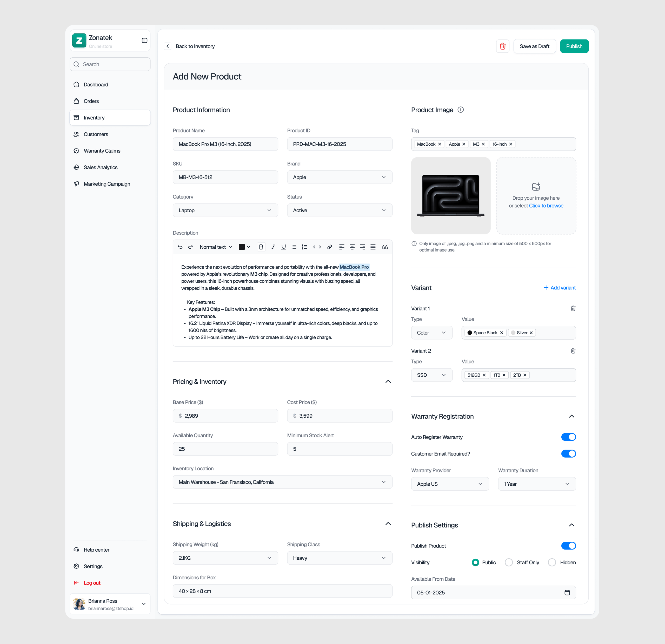Center-align description text
This screenshot has height=644, width=665.
[352, 247]
